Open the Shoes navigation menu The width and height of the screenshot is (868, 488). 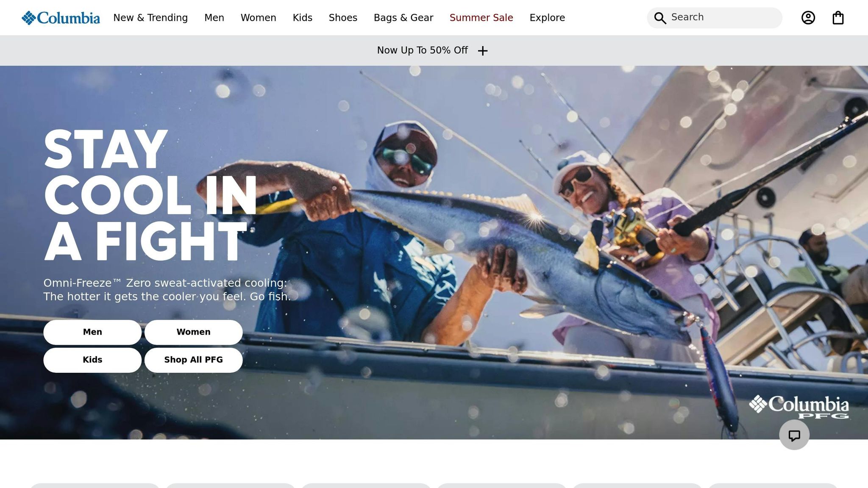coord(343,18)
